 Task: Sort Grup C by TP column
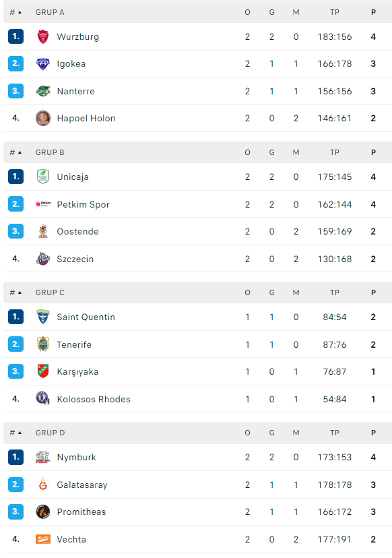tap(334, 292)
